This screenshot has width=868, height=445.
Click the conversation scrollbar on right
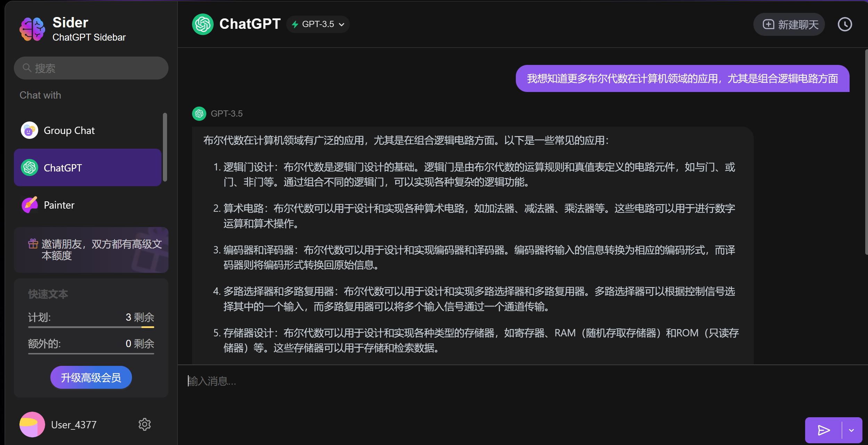(x=866, y=152)
